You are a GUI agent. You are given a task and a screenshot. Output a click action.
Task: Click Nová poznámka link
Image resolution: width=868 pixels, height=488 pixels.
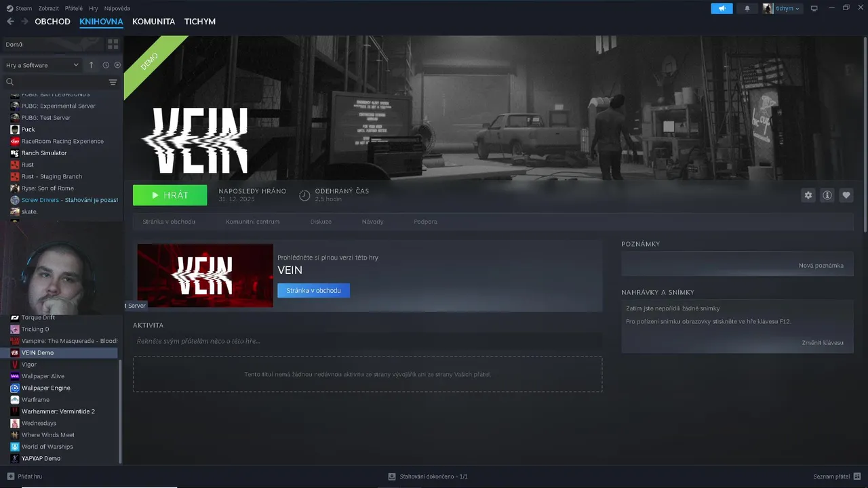(x=821, y=266)
